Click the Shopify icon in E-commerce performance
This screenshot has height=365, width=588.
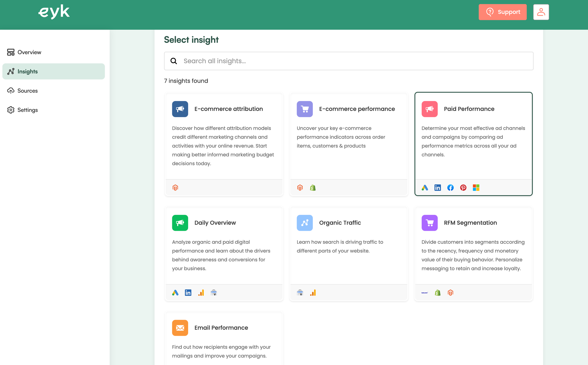click(313, 188)
